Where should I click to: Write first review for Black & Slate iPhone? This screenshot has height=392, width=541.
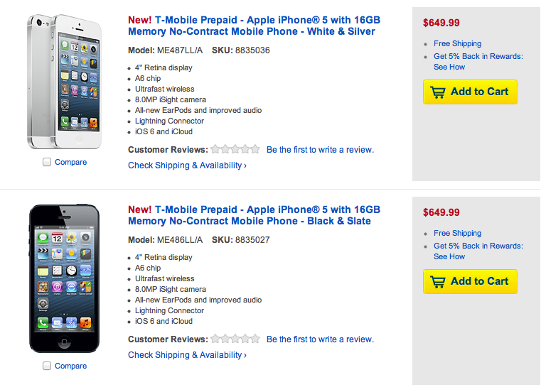pos(320,339)
